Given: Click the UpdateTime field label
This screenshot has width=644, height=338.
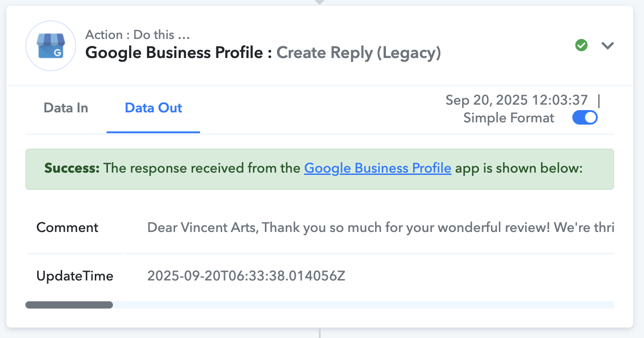Looking at the screenshot, I should (x=75, y=276).
